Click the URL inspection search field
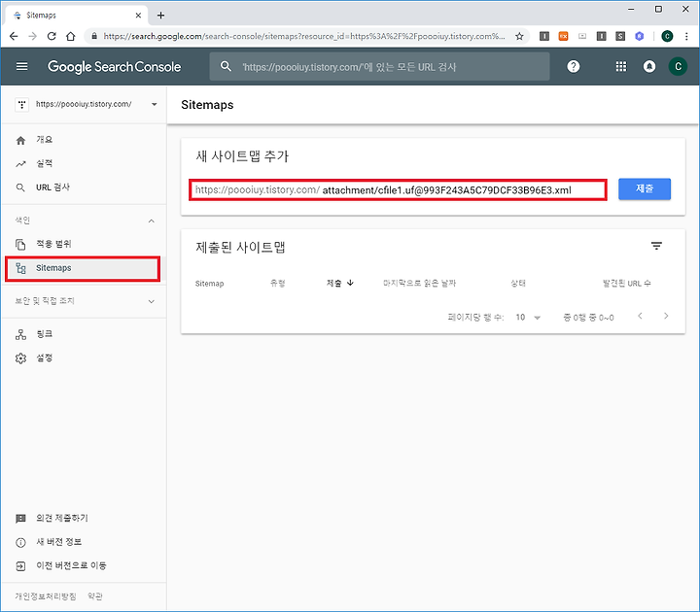The height and width of the screenshot is (612, 700). pyautogui.click(x=379, y=66)
